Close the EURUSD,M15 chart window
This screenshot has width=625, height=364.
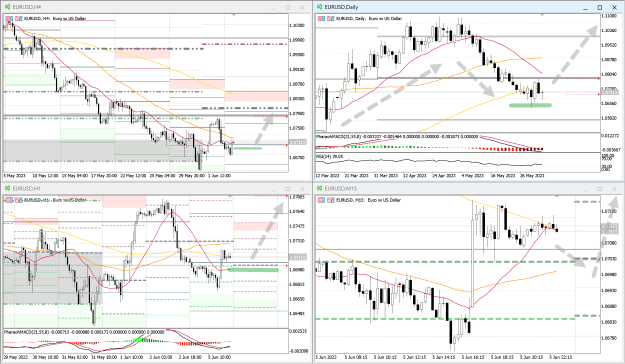pyautogui.click(x=614, y=189)
